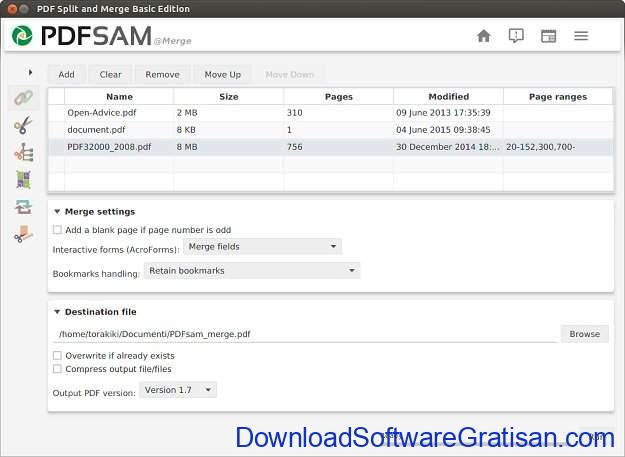Sort by the Name column header
This screenshot has width=625, height=457.
tap(119, 97)
